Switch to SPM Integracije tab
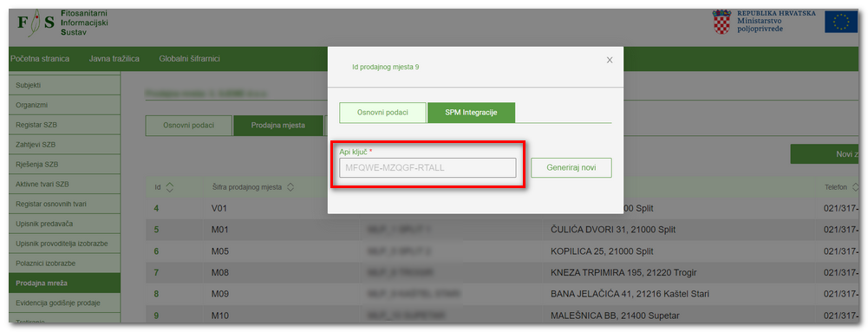 (x=471, y=113)
